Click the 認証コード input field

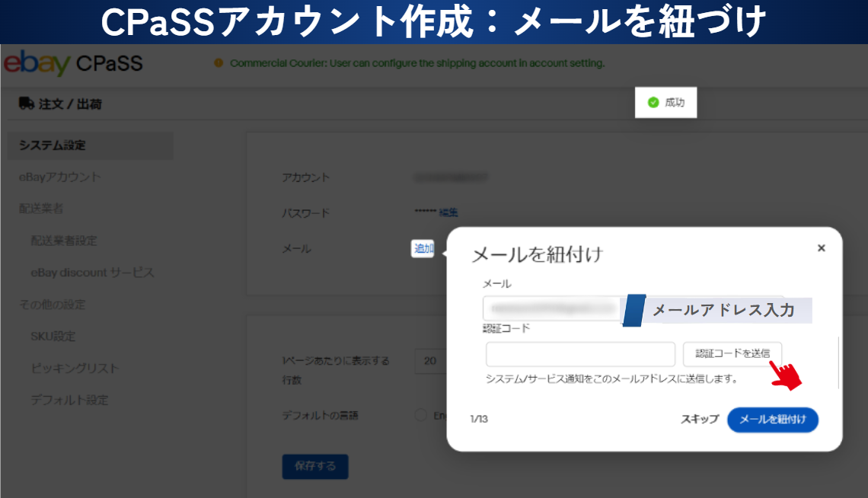point(580,354)
